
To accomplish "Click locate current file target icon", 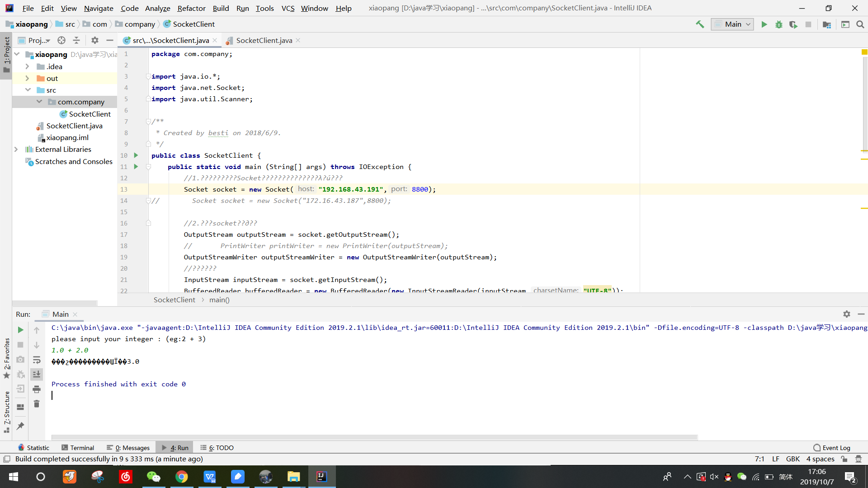I will tap(61, 40).
